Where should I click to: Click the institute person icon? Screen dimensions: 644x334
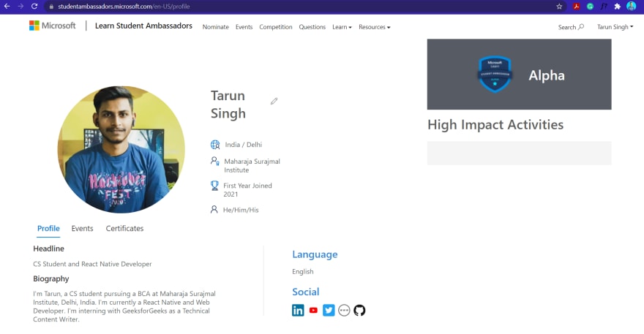(x=215, y=162)
